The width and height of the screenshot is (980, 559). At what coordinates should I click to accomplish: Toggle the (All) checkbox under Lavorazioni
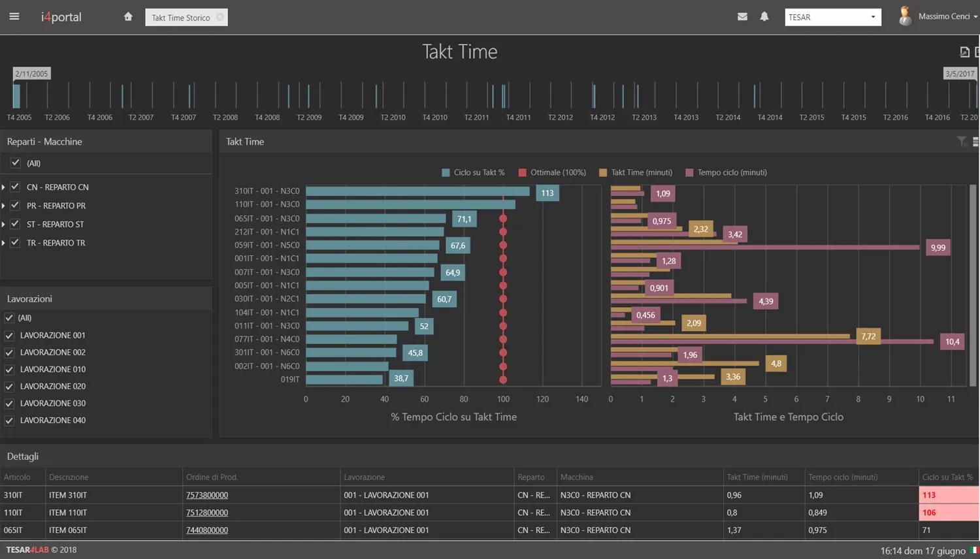pyautogui.click(x=8, y=318)
